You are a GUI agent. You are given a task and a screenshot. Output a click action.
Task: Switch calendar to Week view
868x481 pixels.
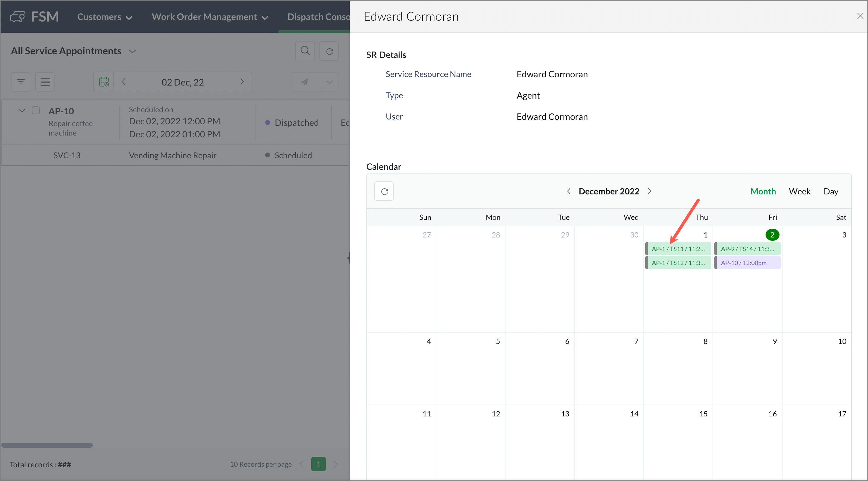pos(799,191)
